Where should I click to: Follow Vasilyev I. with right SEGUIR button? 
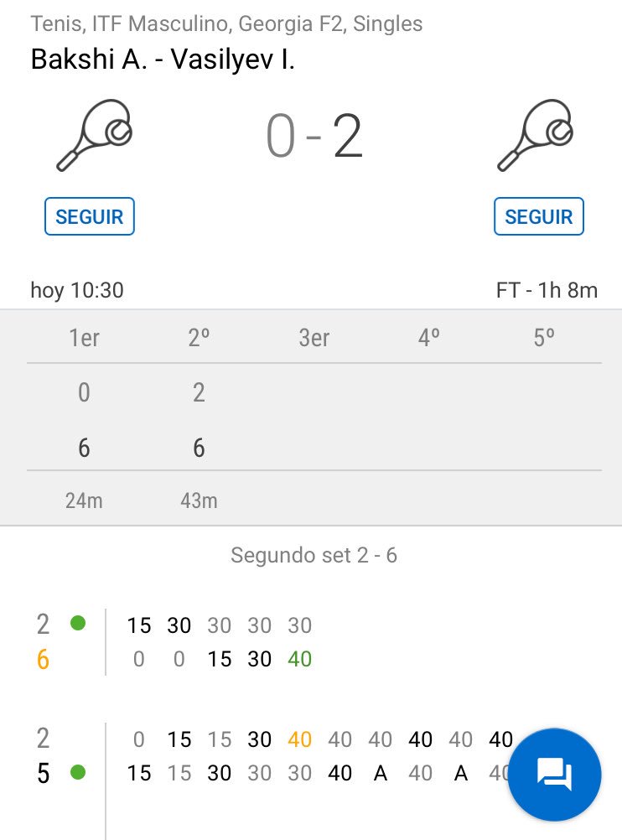539,216
